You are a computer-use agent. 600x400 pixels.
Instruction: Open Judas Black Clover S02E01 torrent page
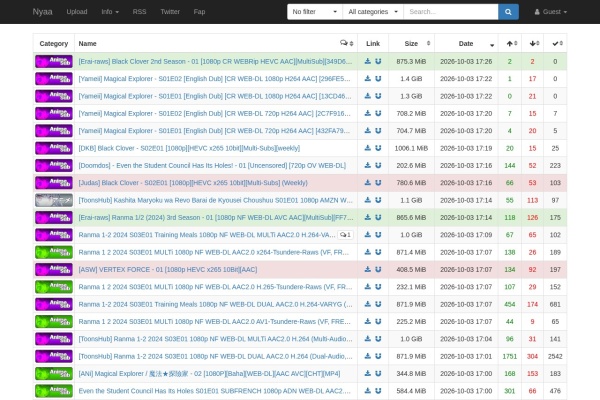(193, 183)
